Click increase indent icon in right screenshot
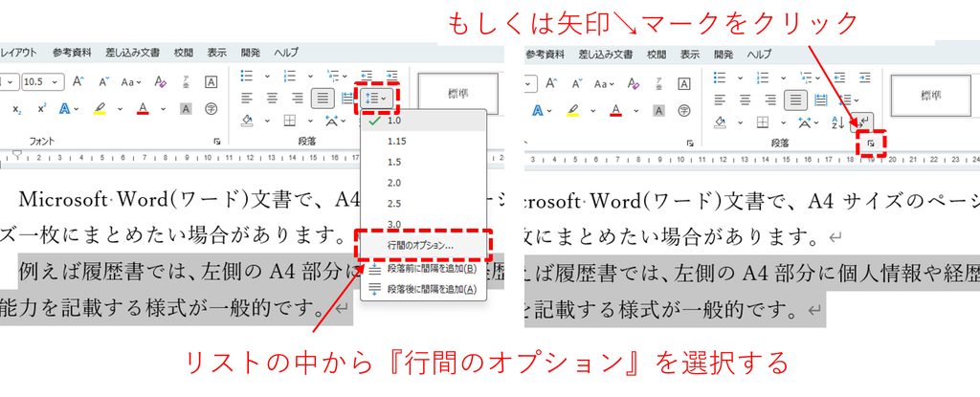Screen dimensions: 980x397 tap(865, 77)
